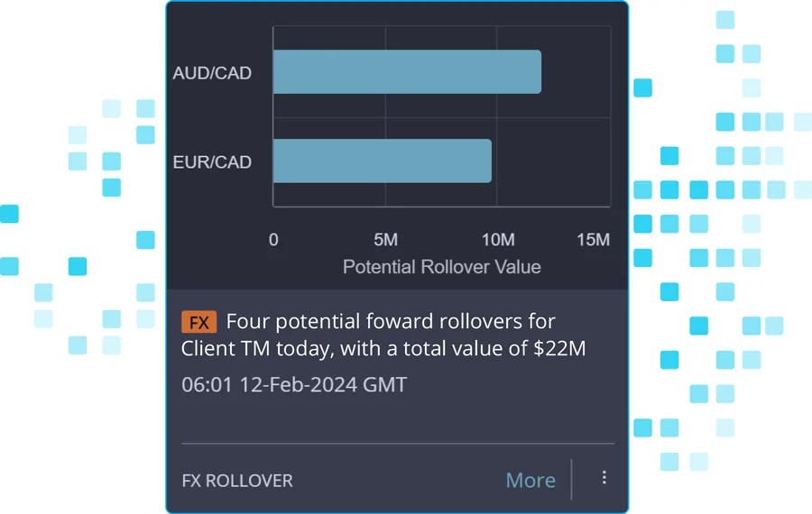
Task: Click the 0 tick label on the axis
Action: coord(273,240)
